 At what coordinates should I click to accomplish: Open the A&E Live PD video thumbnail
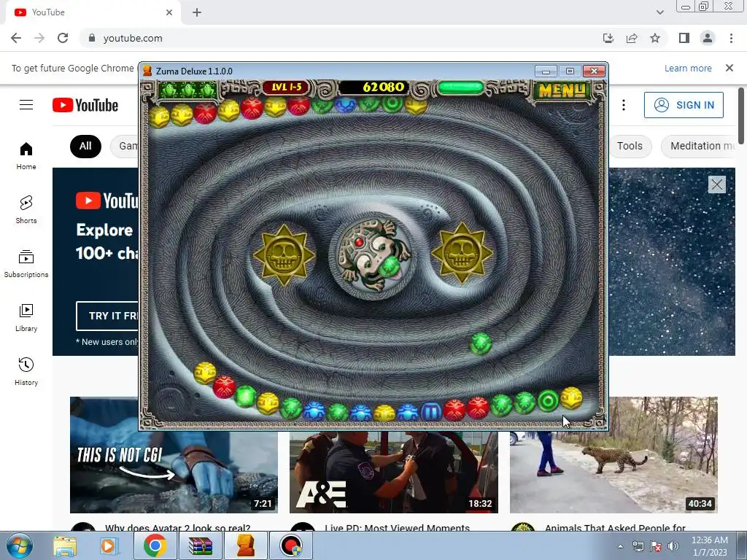click(393, 472)
